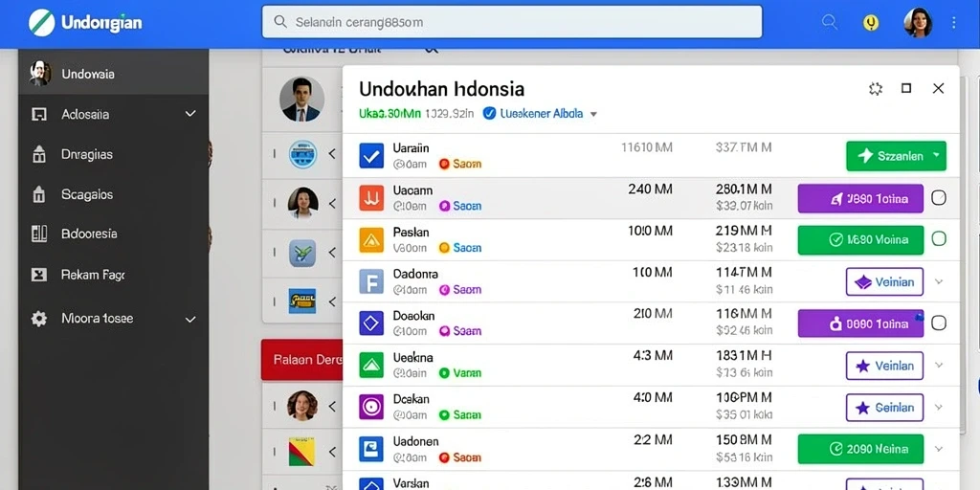Click the Dadonra F app icon
Screen dimensions: 980x490
371,281
